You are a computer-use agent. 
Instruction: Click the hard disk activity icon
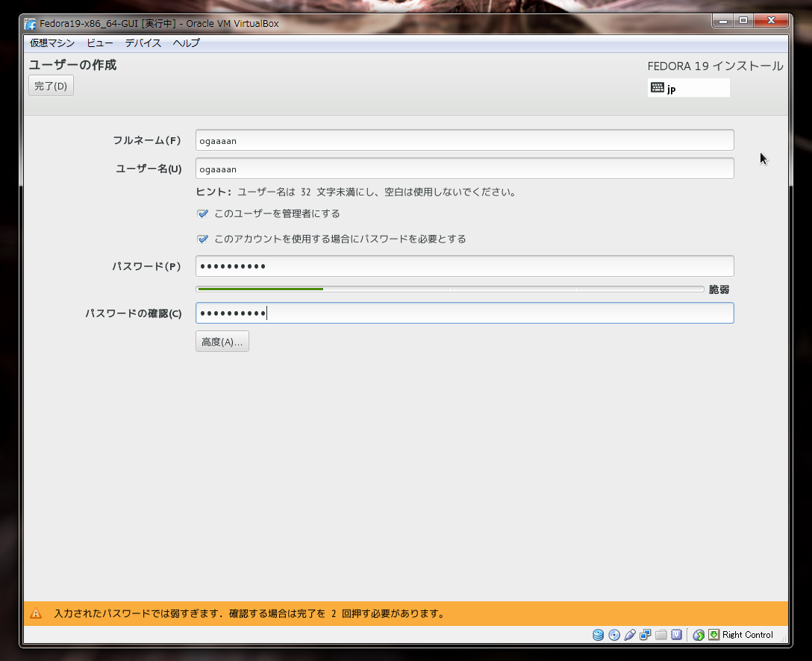[x=598, y=635]
